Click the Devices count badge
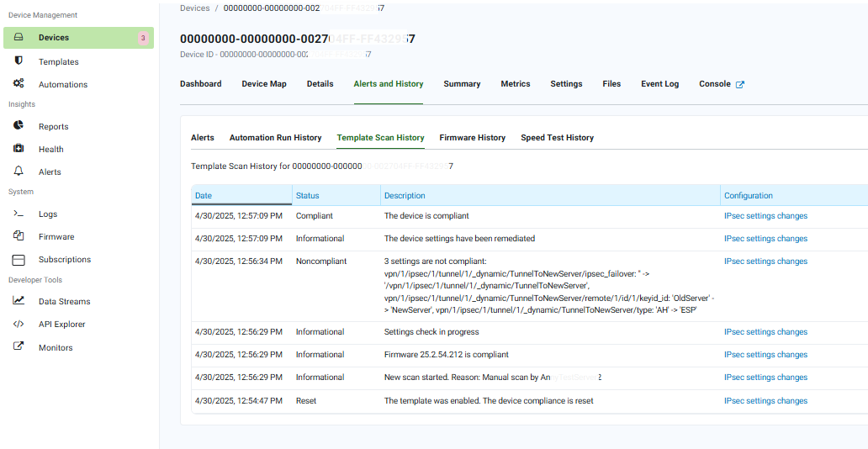868x449 pixels. (143, 38)
